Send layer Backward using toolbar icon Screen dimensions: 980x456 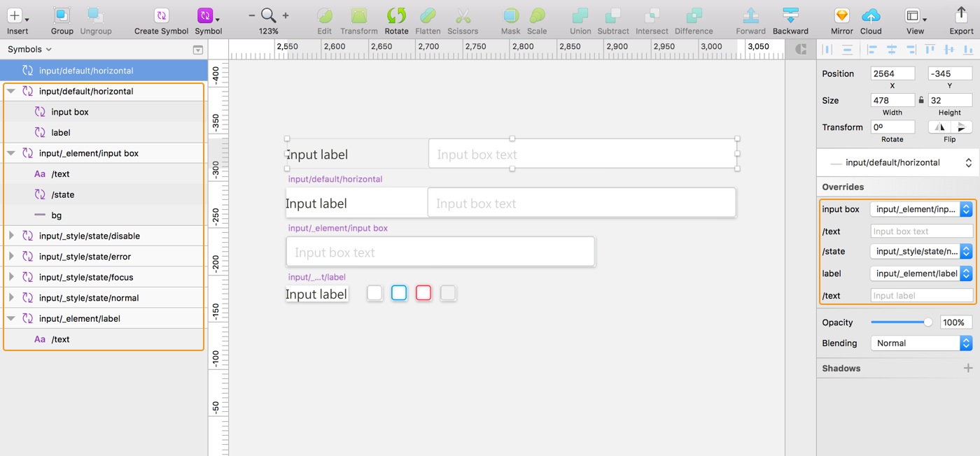click(x=790, y=16)
